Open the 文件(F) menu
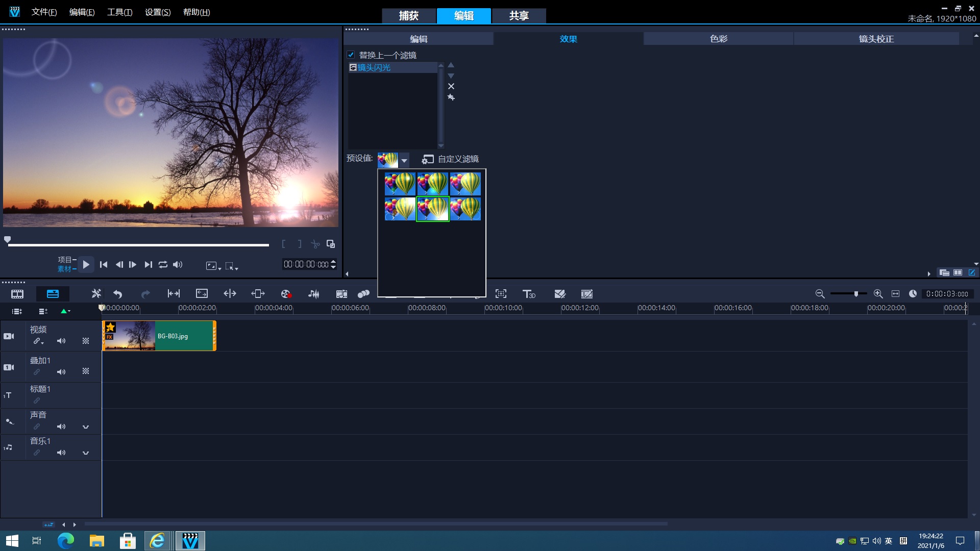The image size is (980, 551). click(x=44, y=12)
